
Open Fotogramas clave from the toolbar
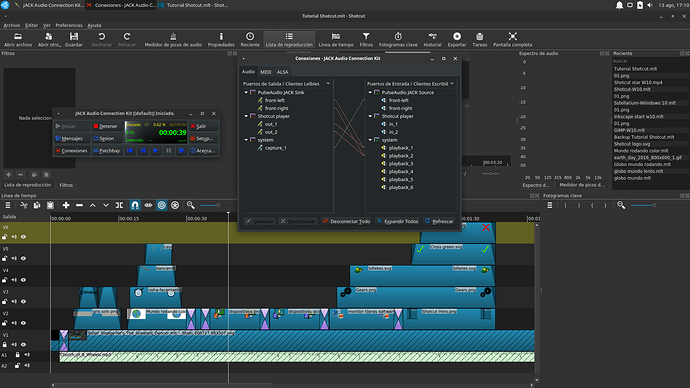[x=398, y=39]
